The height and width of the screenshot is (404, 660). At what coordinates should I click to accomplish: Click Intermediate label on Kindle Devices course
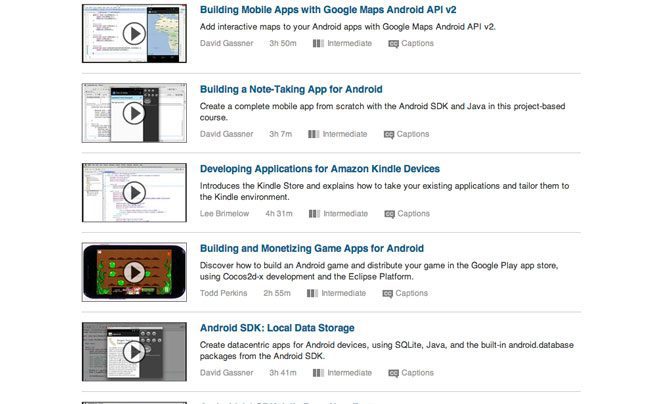346,214
